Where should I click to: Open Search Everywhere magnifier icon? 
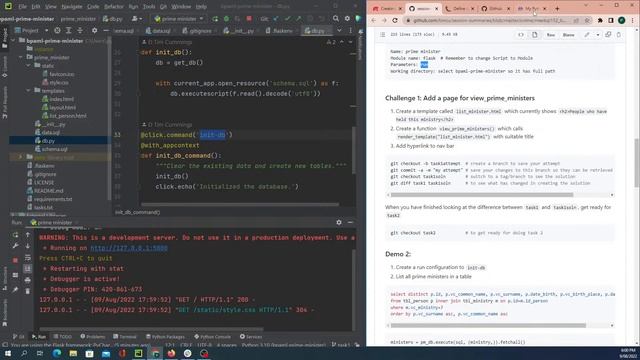336,19
